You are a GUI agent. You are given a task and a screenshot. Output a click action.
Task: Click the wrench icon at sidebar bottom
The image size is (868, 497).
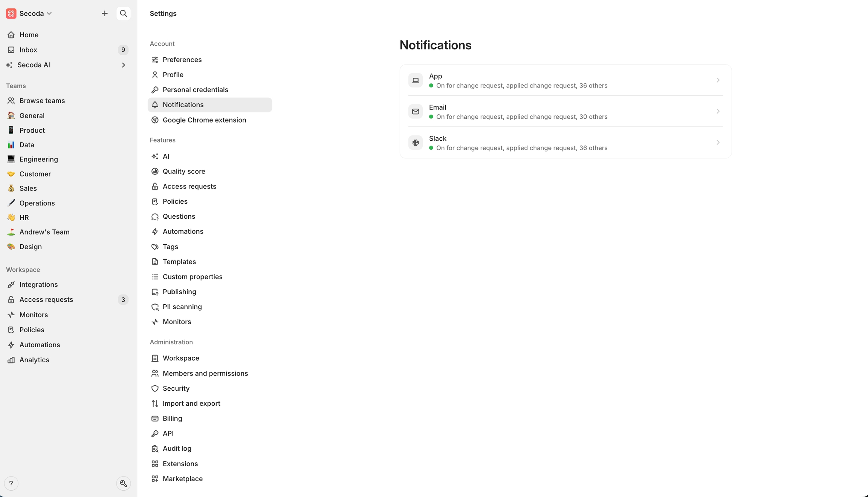(x=123, y=483)
